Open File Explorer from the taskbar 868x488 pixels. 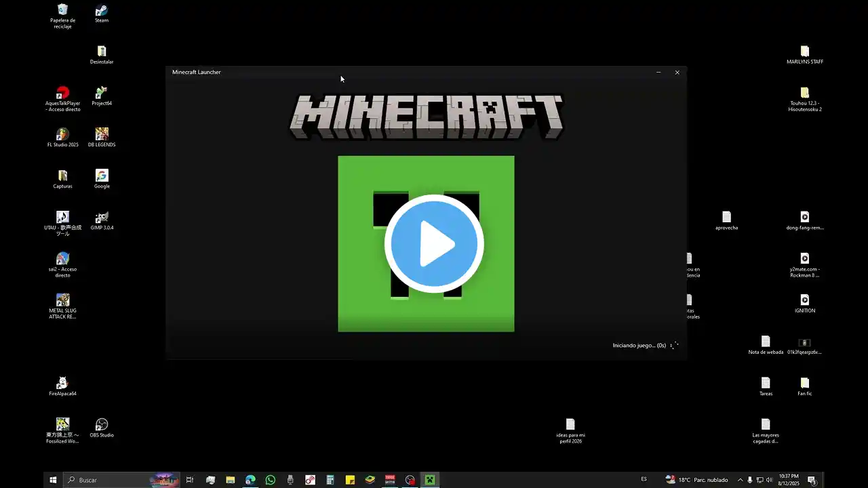230,480
